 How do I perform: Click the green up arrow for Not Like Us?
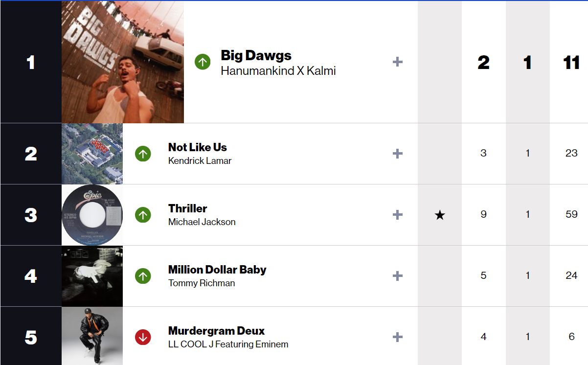(143, 154)
